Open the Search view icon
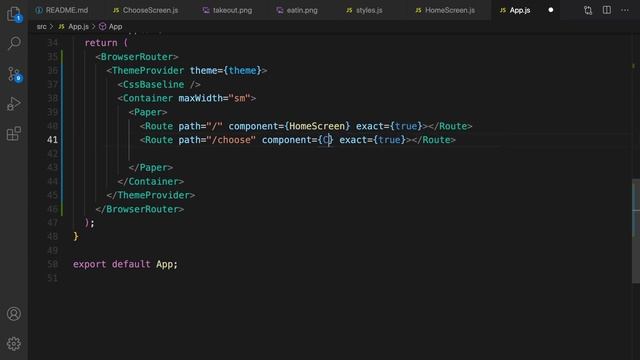Screen dimensions: 640x360 pos(14,43)
